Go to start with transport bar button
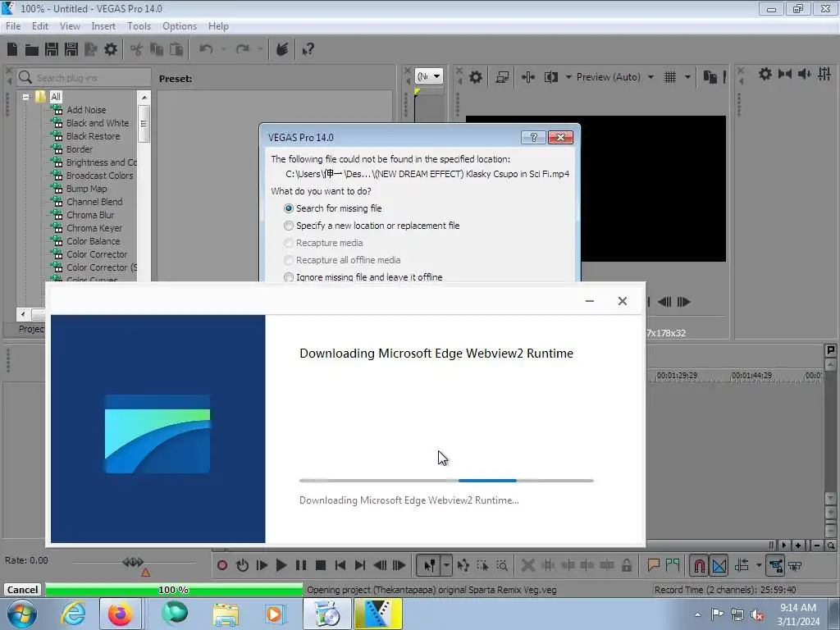840x630 pixels. point(340,565)
